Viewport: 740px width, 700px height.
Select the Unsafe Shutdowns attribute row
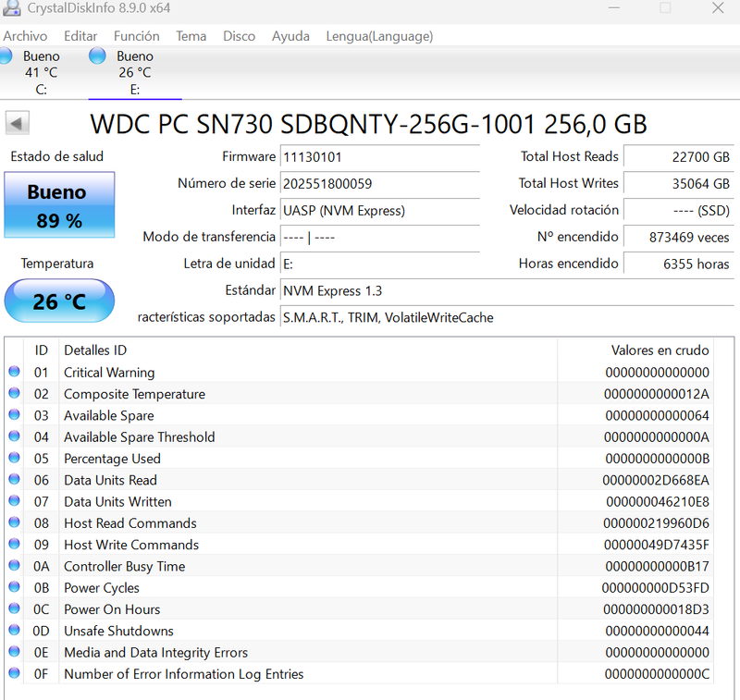pos(359,631)
